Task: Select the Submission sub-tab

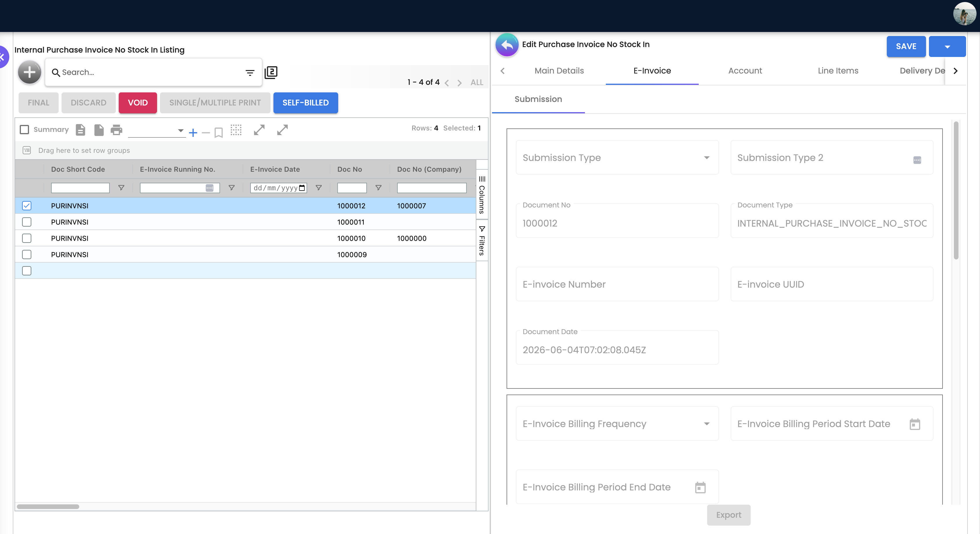Action: click(x=538, y=99)
